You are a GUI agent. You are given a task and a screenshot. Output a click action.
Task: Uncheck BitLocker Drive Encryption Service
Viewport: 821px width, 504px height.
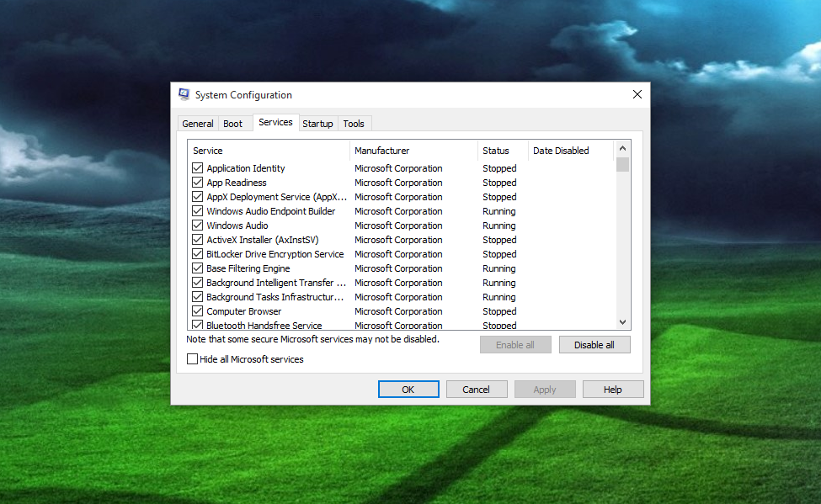tap(197, 254)
